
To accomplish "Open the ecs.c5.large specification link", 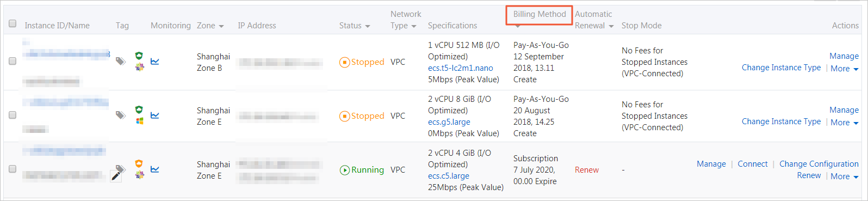I will pyautogui.click(x=449, y=176).
